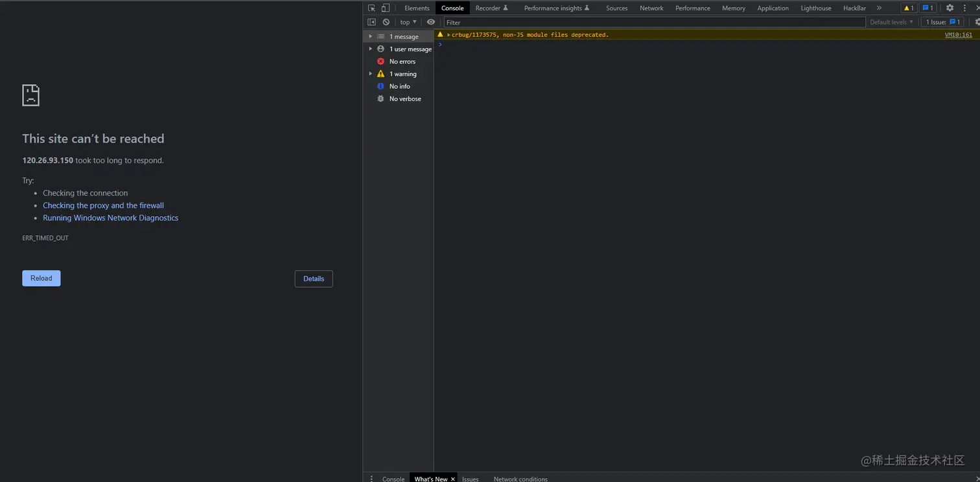The width and height of the screenshot is (980, 482).
Task: Open the Network conditions drawer tab
Action: pyautogui.click(x=520, y=479)
